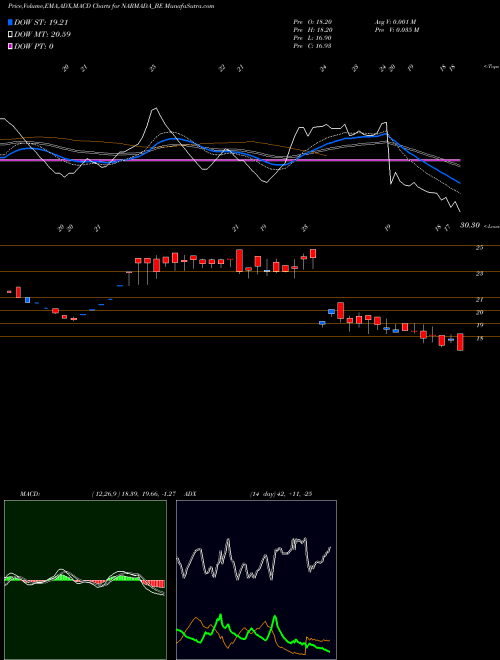Click the 18 price axis label
Screen dimensions: 500x660
(x=479, y=339)
